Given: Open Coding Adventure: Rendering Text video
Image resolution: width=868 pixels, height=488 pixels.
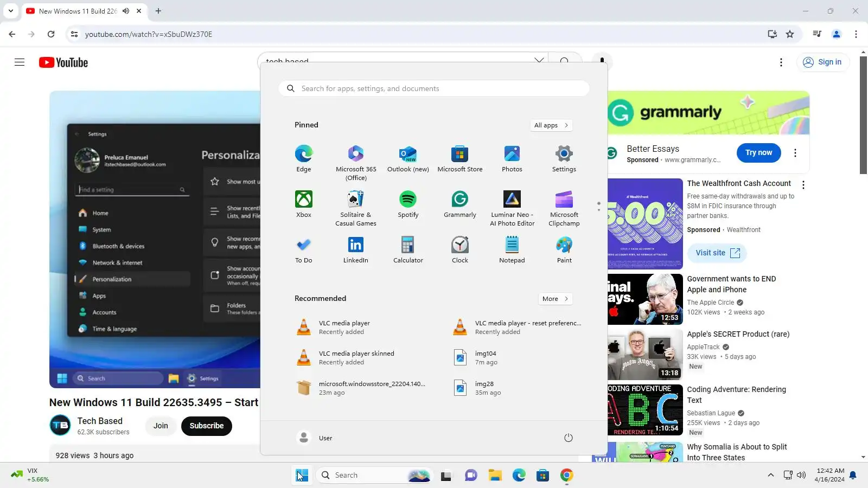Looking at the screenshot, I should coord(736,395).
